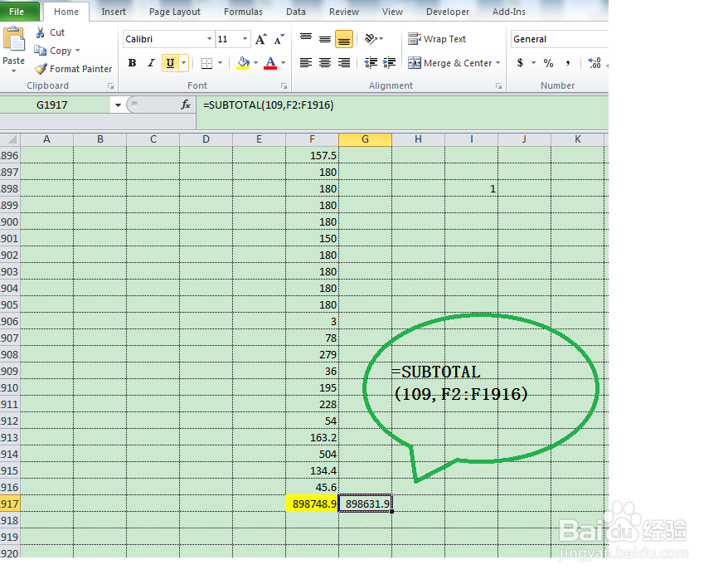Open the font size 11 dropdown
Image resolution: width=728 pixels, height=579 pixels.
pos(245,39)
